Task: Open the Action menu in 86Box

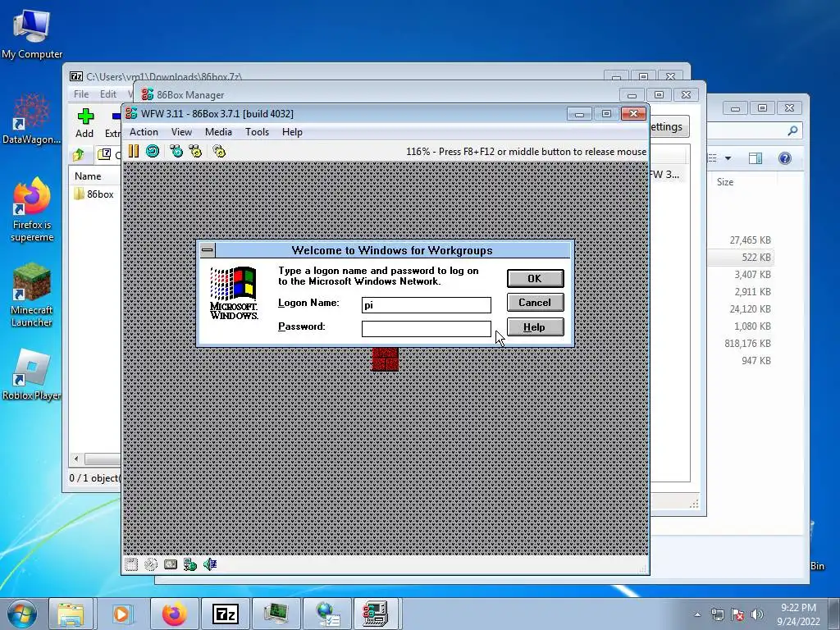Action: (144, 132)
